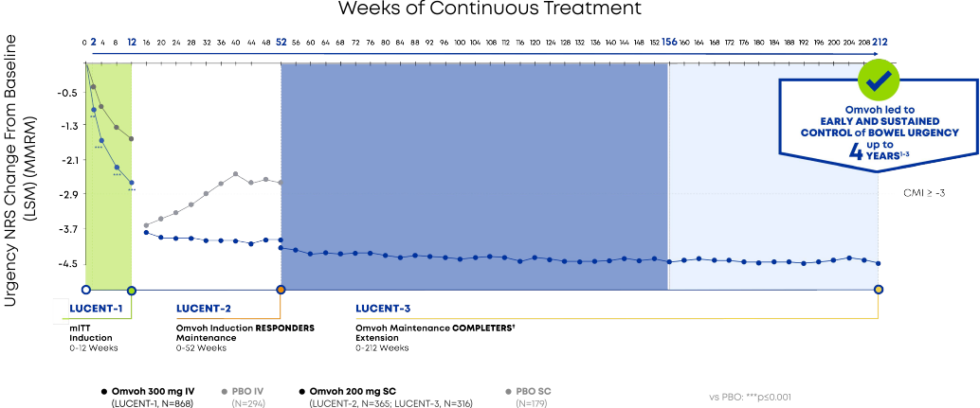Click the CMI ≥ -3 threshold label
Screen dimensions: 980x408
[924, 193]
